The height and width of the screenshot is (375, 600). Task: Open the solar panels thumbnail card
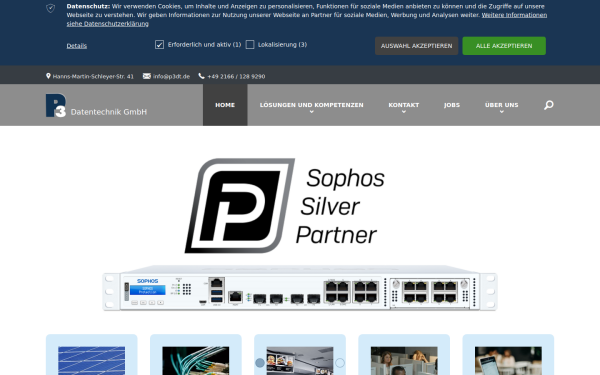91,360
